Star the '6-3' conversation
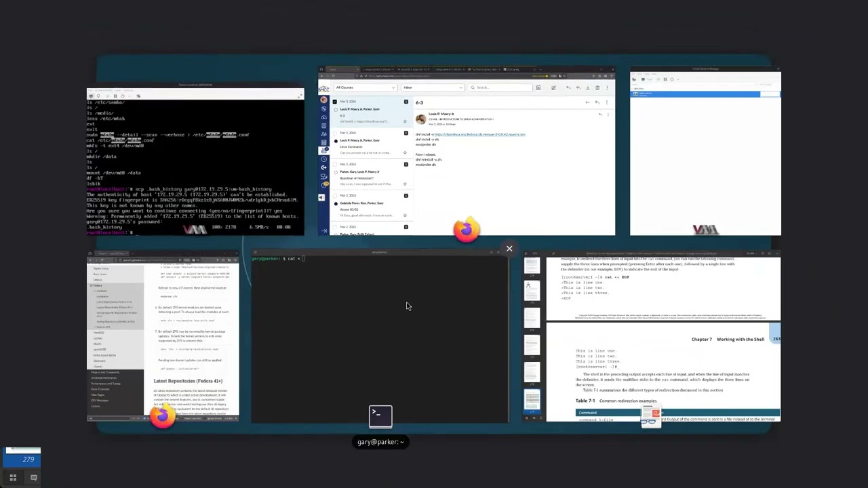The image size is (868, 488). (405, 121)
